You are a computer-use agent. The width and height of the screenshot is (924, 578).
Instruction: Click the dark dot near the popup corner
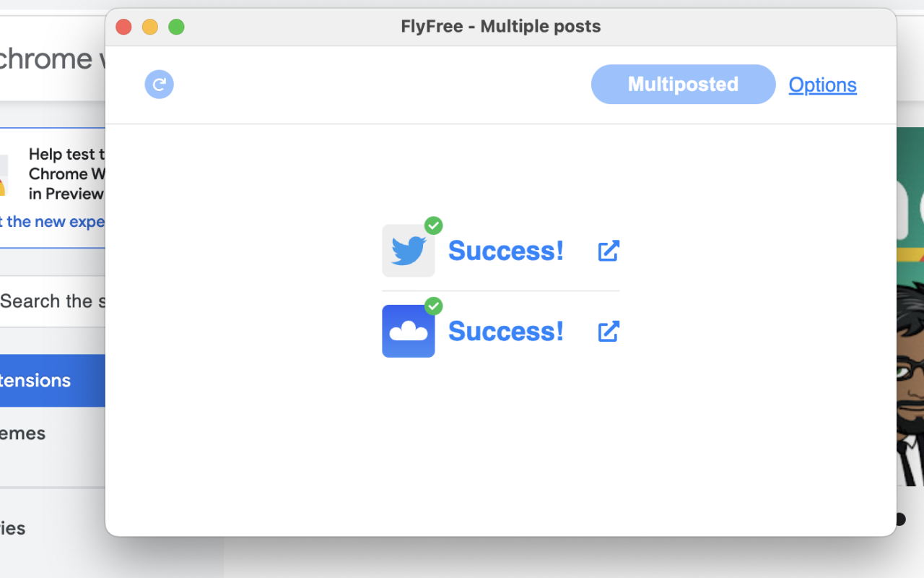click(901, 519)
